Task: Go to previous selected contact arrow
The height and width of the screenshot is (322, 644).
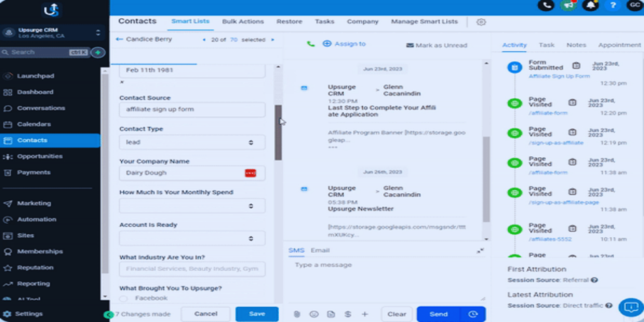Action: pyautogui.click(x=204, y=40)
